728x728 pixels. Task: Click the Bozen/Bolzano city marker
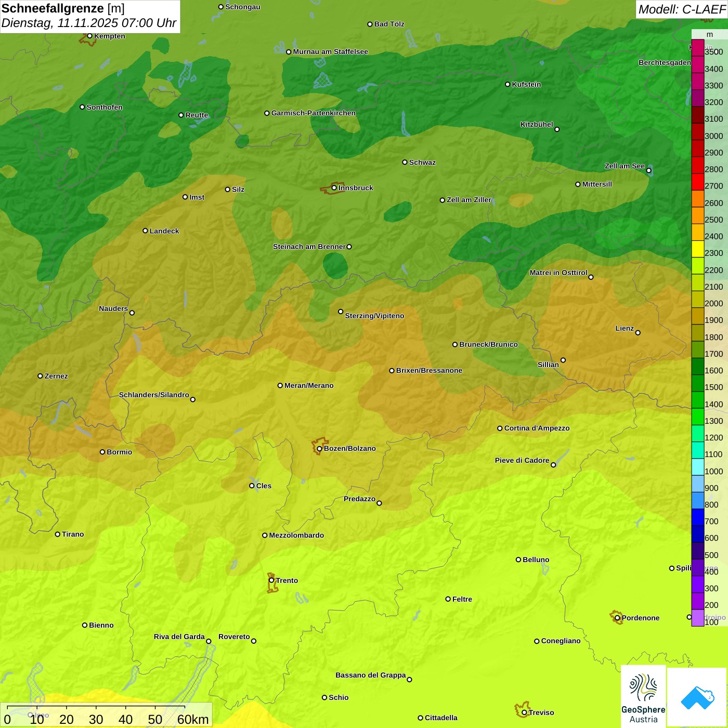tap(320, 448)
